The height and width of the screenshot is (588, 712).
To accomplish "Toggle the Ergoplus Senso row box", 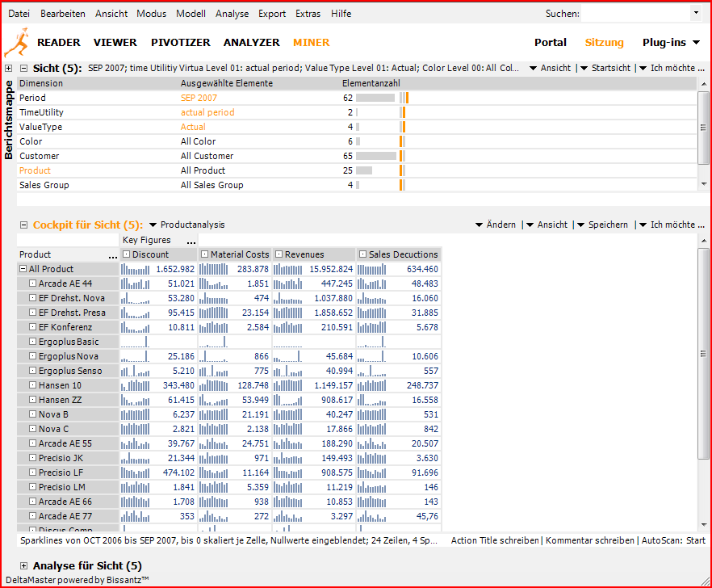I will pyautogui.click(x=32, y=371).
